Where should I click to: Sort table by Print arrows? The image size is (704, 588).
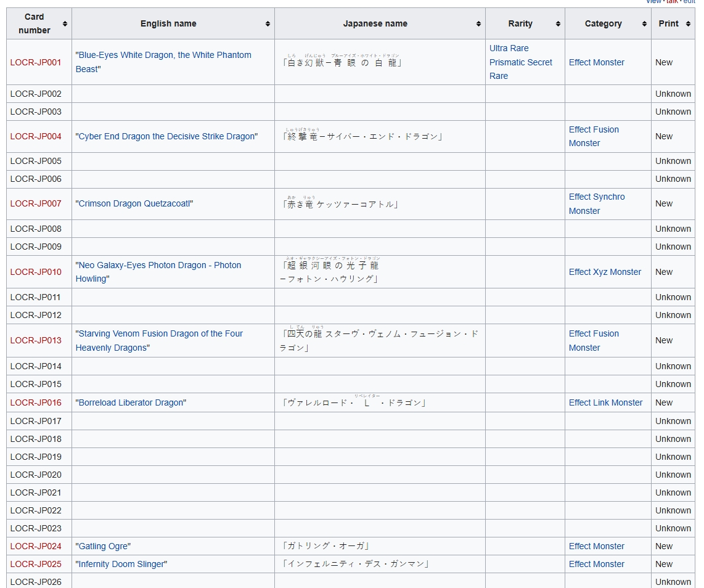tap(688, 24)
